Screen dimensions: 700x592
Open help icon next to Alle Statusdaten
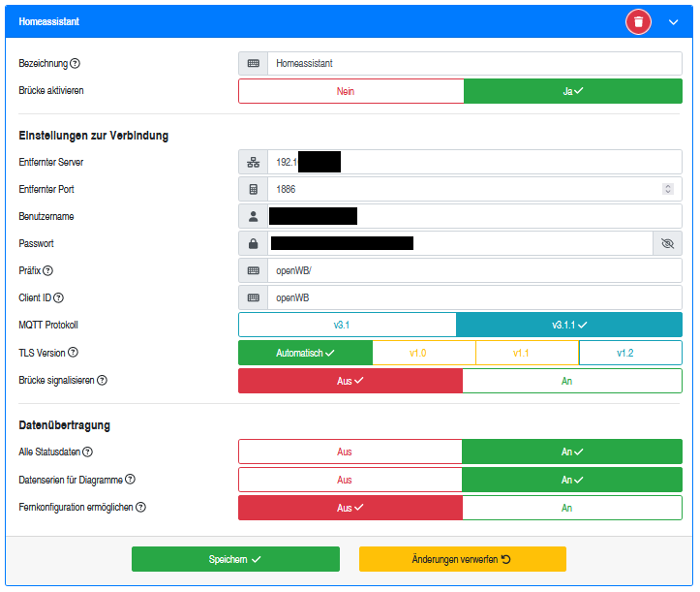(x=88, y=452)
